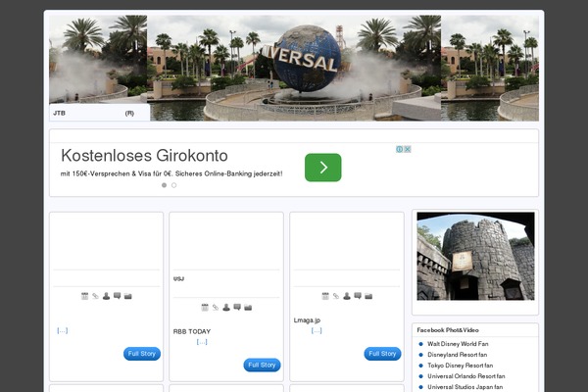The width and height of the screenshot is (588, 392).
Task: Click the Lmaga.jp source text
Action: [307, 320]
